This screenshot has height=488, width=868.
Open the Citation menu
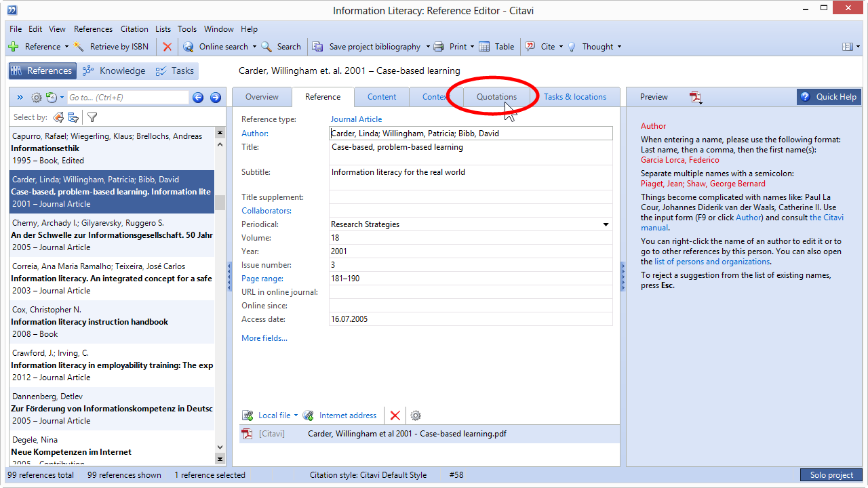click(134, 29)
